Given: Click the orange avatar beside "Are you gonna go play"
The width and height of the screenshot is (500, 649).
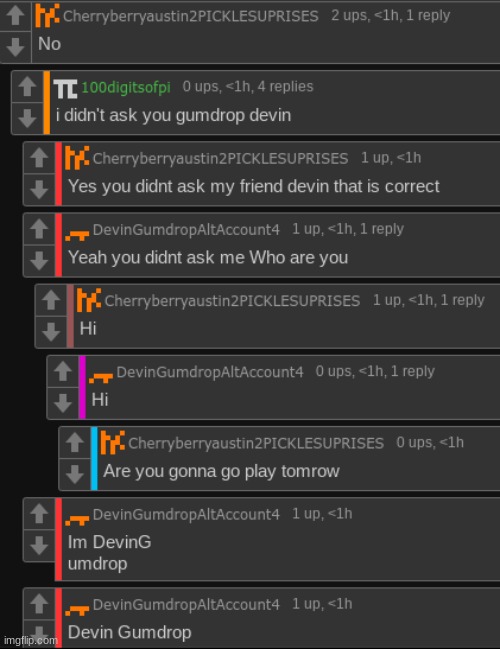Looking at the screenshot, I should click(x=113, y=442).
